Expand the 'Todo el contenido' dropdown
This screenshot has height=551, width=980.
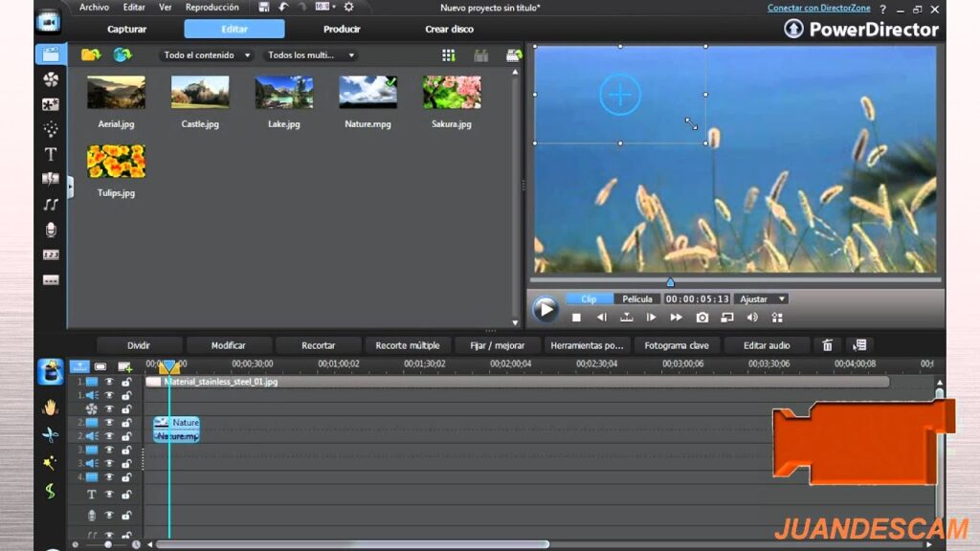tap(207, 55)
